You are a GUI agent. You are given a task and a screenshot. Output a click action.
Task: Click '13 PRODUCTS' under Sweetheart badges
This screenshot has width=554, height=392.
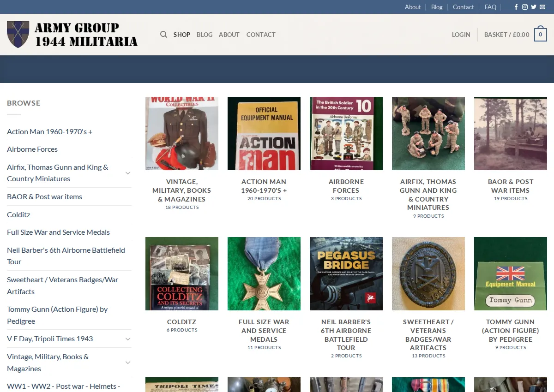[x=428, y=356]
